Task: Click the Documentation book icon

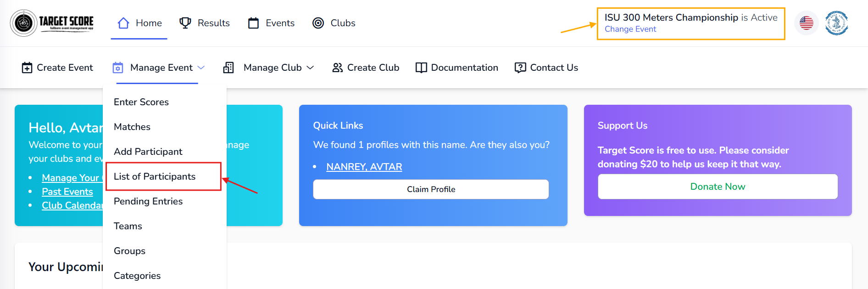Action: pyautogui.click(x=421, y=68)
